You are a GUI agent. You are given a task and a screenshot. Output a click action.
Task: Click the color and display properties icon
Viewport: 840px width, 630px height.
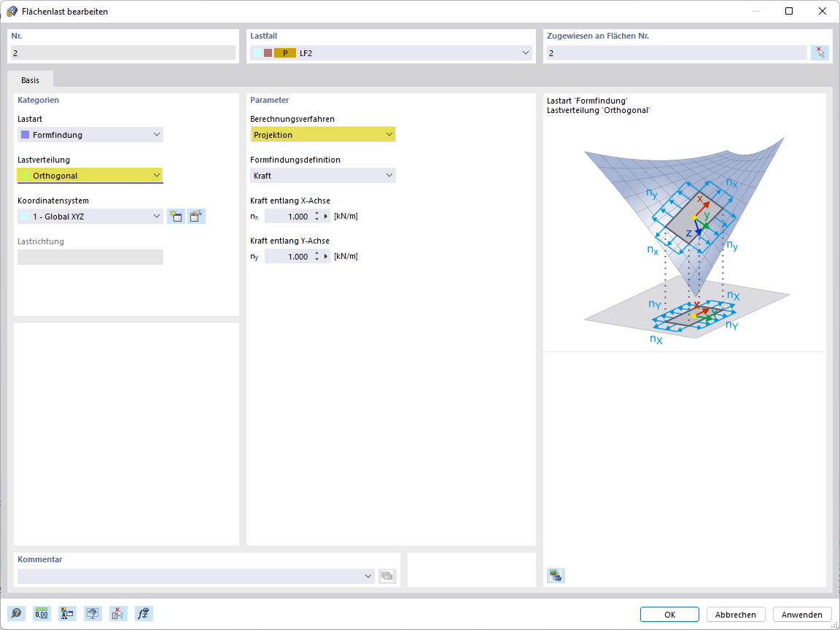tap(68, 613)
